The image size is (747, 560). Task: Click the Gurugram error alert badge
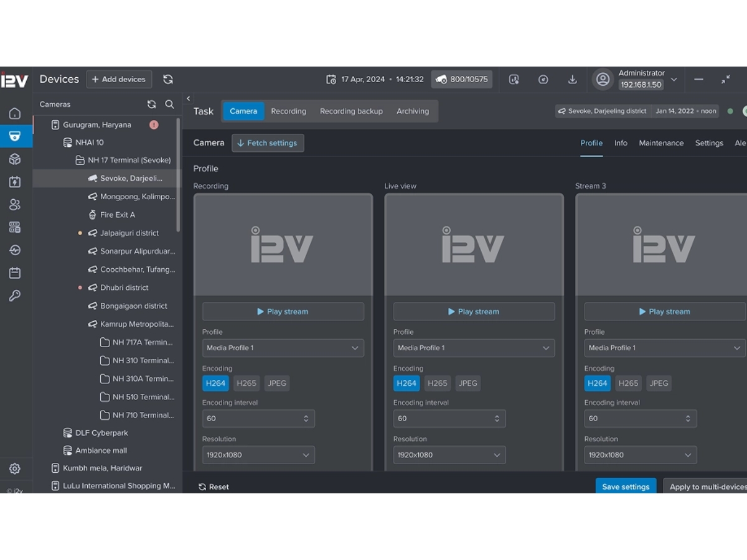pos(154,124)
